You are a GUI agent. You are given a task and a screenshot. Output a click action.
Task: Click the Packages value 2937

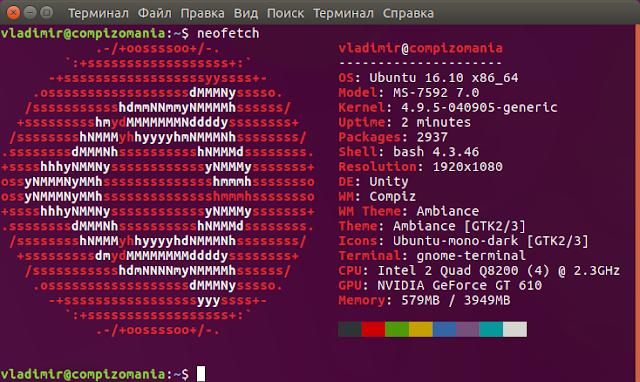coord(432,137)
